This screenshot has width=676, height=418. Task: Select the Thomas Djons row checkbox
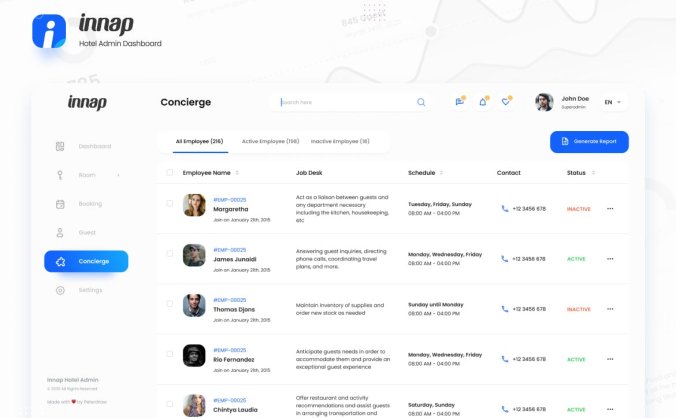coord(170,306)
